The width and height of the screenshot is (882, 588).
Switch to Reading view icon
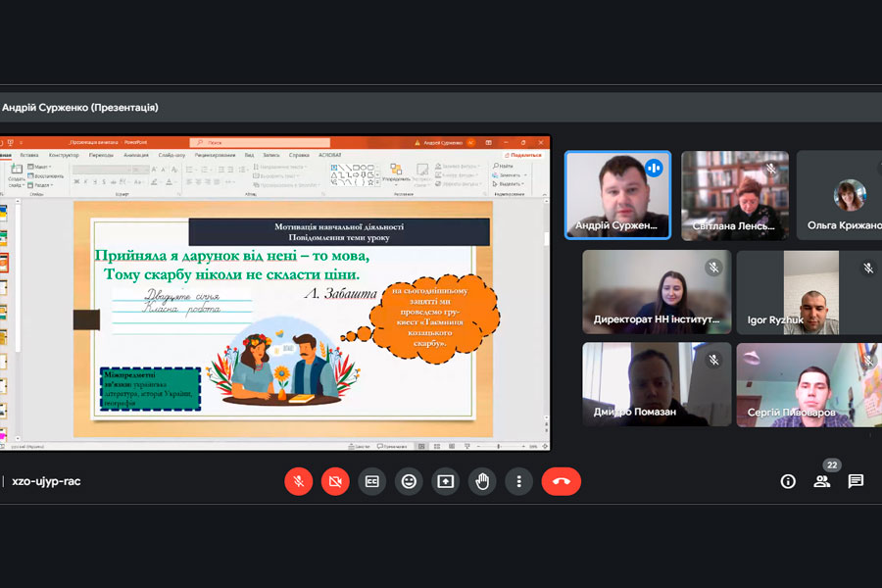coord(452,446)
